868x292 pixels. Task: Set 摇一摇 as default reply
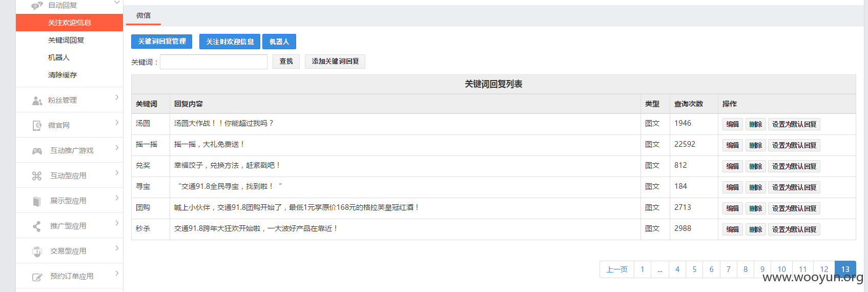tap(794, 145)
